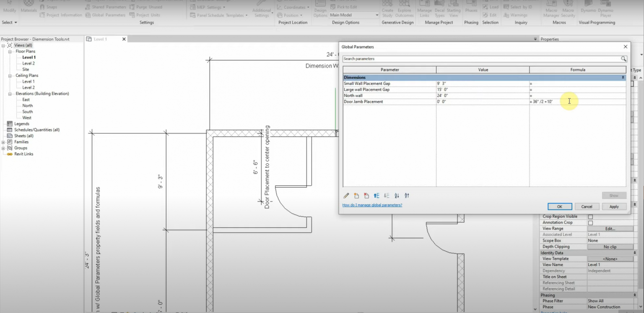Collapse the Dimensions parameter group
The height and width of the screenshot is (313, 644).
click(x=622, y=77)
